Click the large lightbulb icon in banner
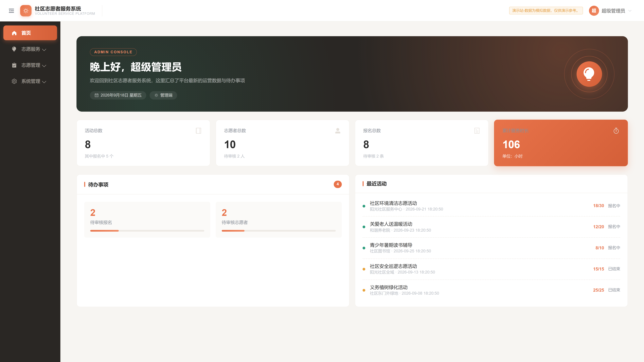This screenshot has height=362, width=644. [589, 74]
